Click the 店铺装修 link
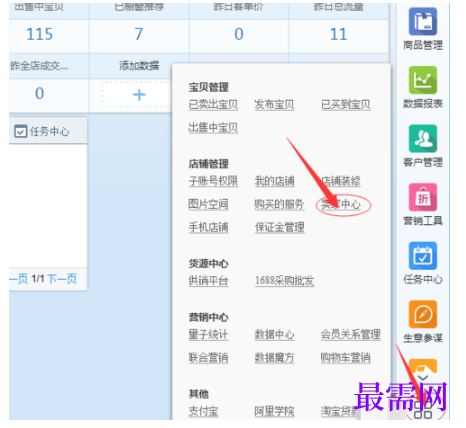The height and width of the screenshot is (428, 466). click(341, 181)
